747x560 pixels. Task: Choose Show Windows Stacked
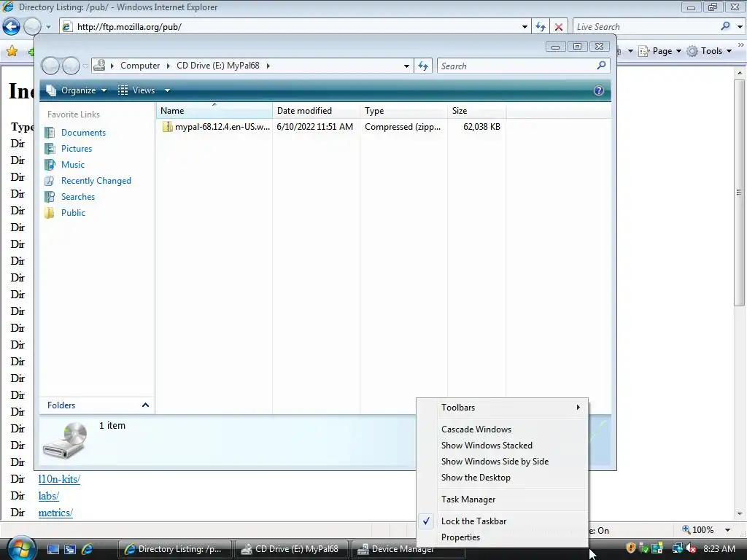503,446
